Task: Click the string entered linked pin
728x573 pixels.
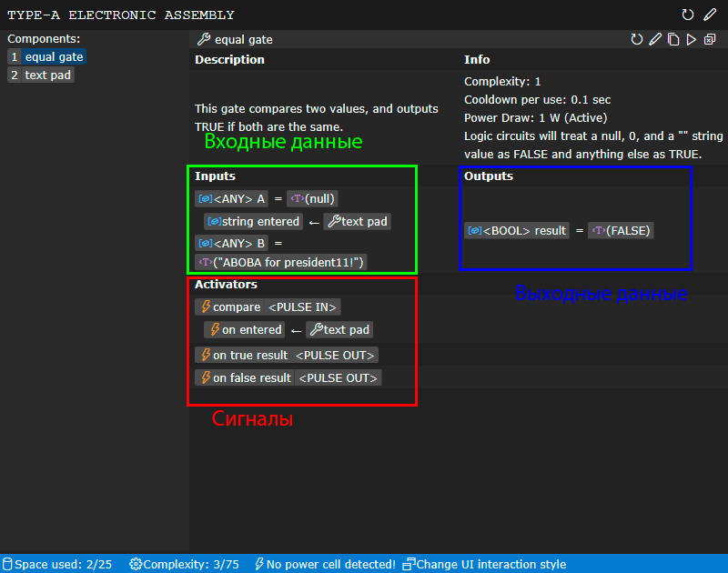Action: [254, 222]
